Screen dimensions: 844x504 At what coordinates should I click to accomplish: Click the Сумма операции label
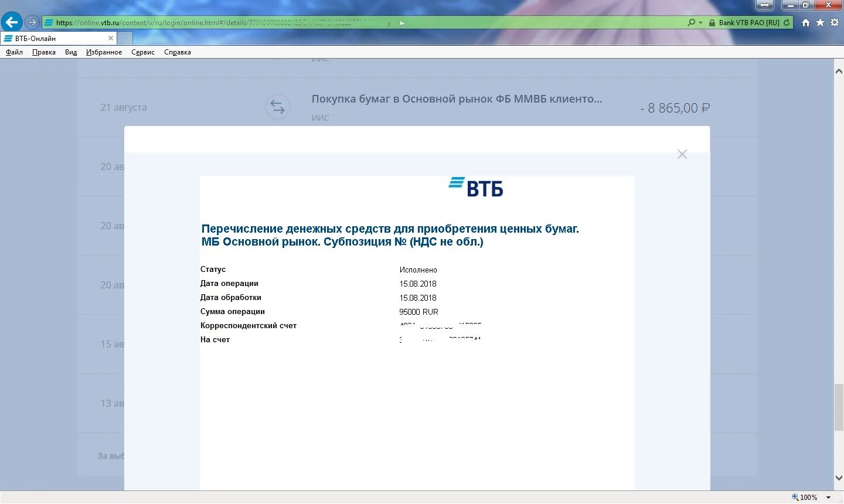tap(233, 311)
